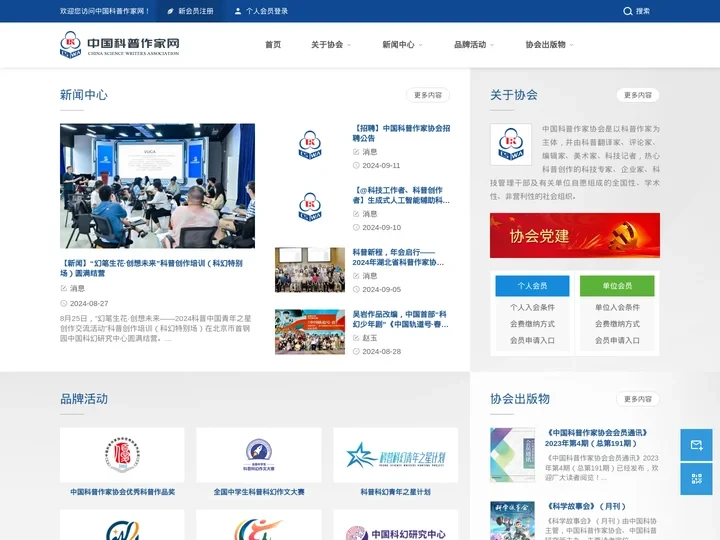Click the date 2024-08-27 under main news
This screenshot has width=720, height=540.
(89, 304)
